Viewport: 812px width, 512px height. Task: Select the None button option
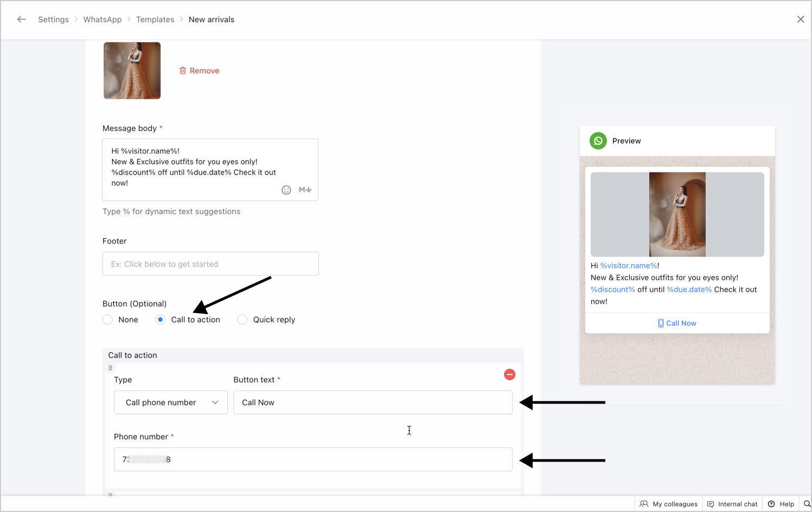tap(107, 320)
